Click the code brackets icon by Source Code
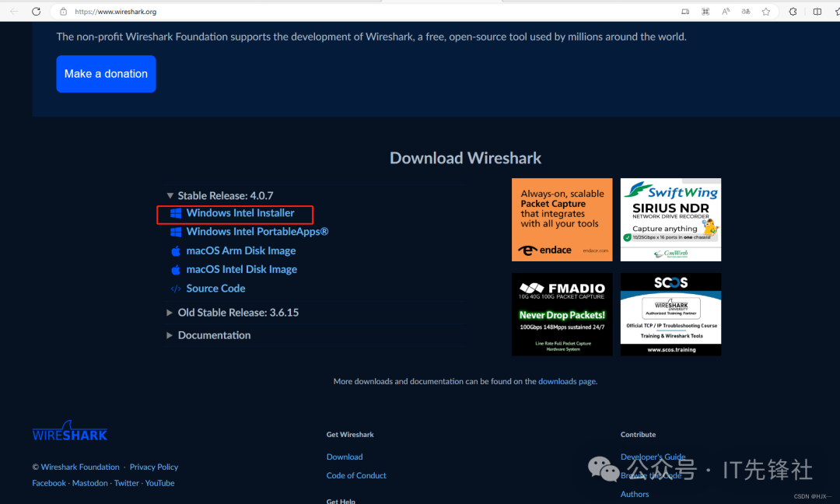Image resolution: width=840 pixels, height=504 pixels. (176, 289)
